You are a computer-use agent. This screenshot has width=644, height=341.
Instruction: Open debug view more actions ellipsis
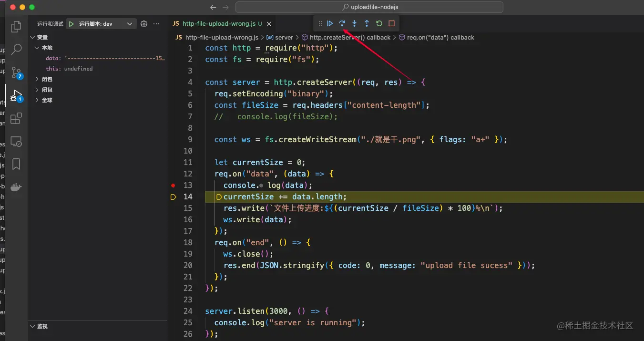click(x=156, y=24)
